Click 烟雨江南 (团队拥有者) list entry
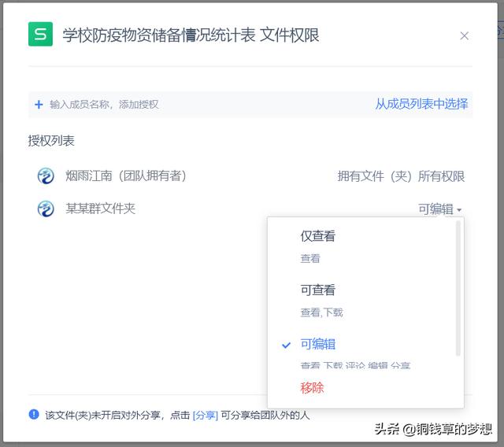Screen dimensions: 504x447 pos(126,176)
